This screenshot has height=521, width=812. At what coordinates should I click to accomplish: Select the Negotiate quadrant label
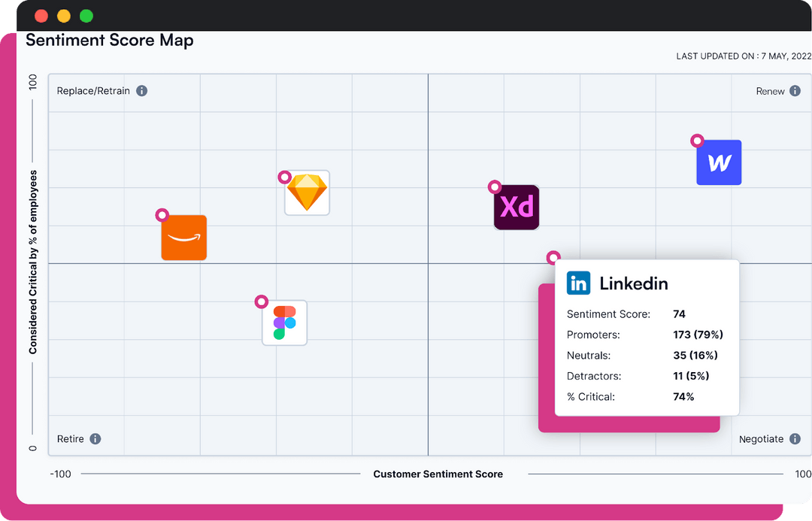[761, 438]
